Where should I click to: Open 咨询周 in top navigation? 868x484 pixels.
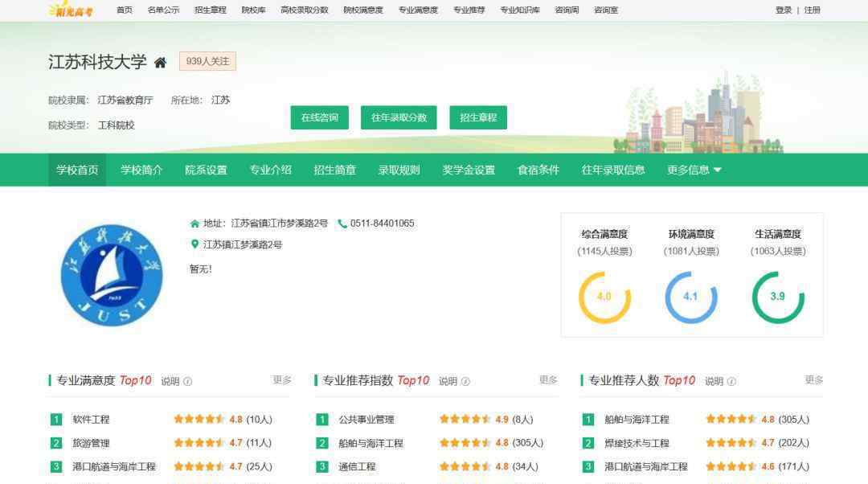tap(567, 10)
